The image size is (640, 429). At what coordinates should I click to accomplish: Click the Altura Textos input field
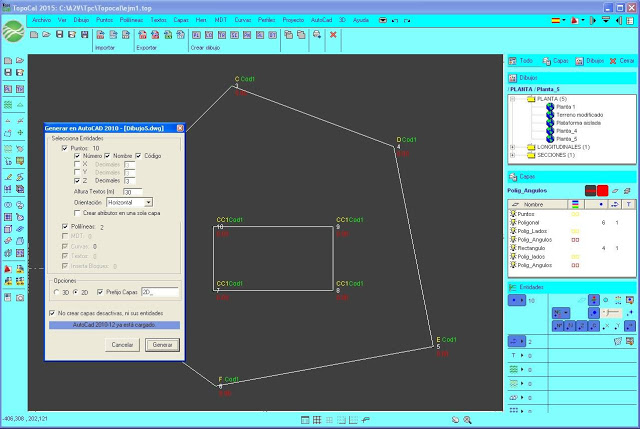(x=133, y=192)
